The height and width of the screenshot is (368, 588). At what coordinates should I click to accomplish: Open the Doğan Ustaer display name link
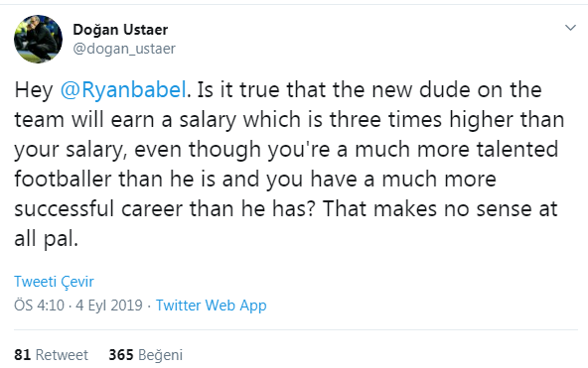[120, 30]
